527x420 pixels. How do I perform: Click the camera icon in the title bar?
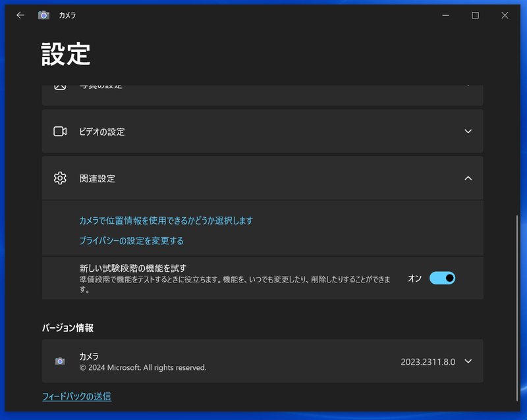[43, 14]
